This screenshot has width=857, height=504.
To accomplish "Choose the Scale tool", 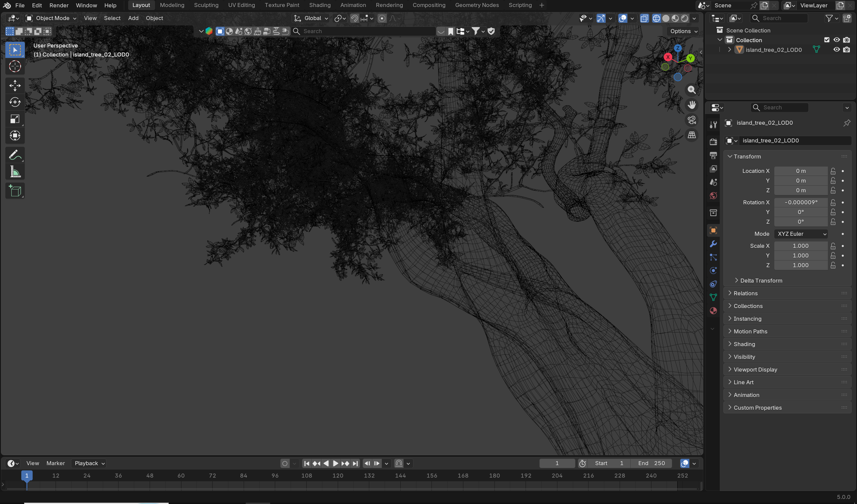I will [x=15, y=119].
